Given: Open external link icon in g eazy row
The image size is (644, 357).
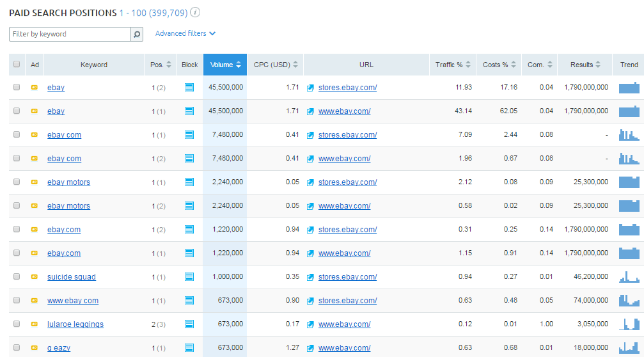Looking at the screenshot, I should (311, 349).
